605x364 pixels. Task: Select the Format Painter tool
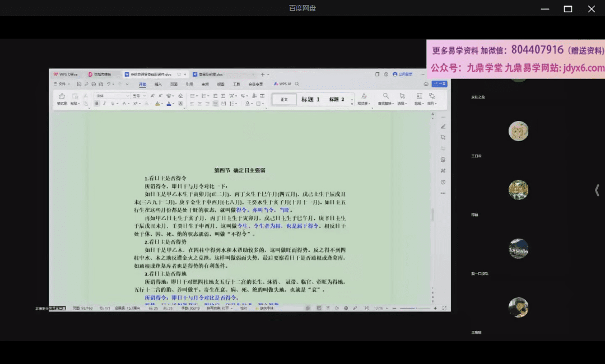point(63,99)
